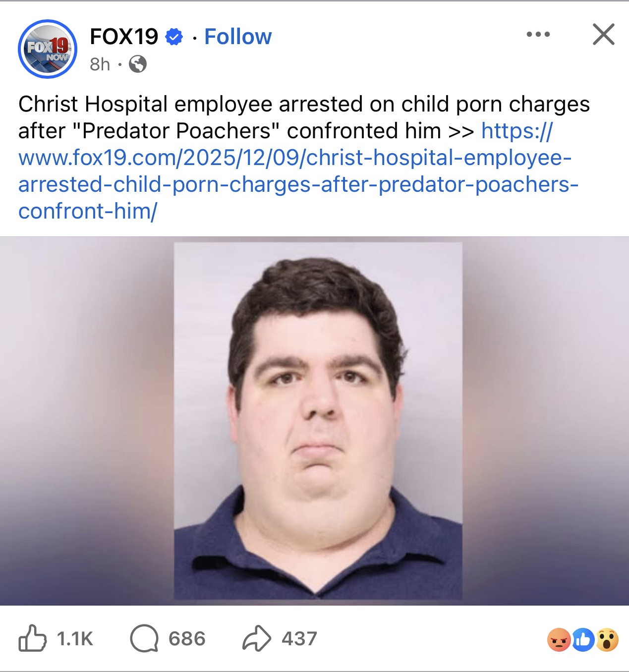View the 1.1K likes count

point(75,639)
